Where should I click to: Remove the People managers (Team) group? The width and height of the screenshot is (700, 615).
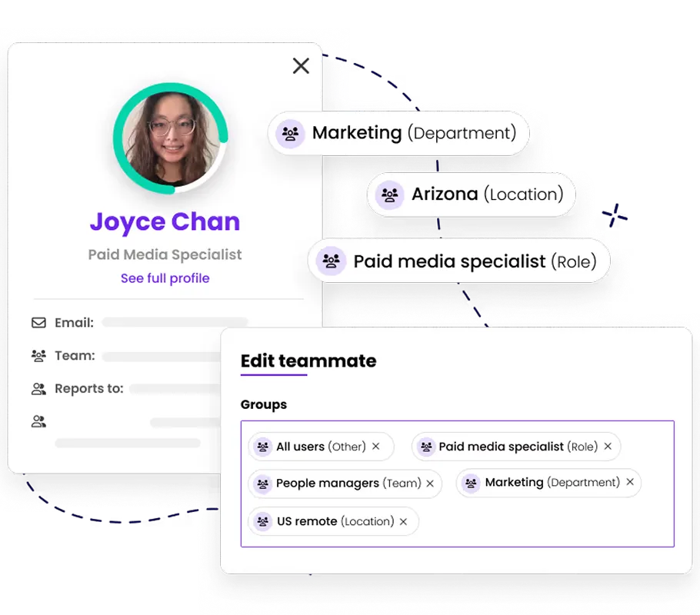click(430, 484)
